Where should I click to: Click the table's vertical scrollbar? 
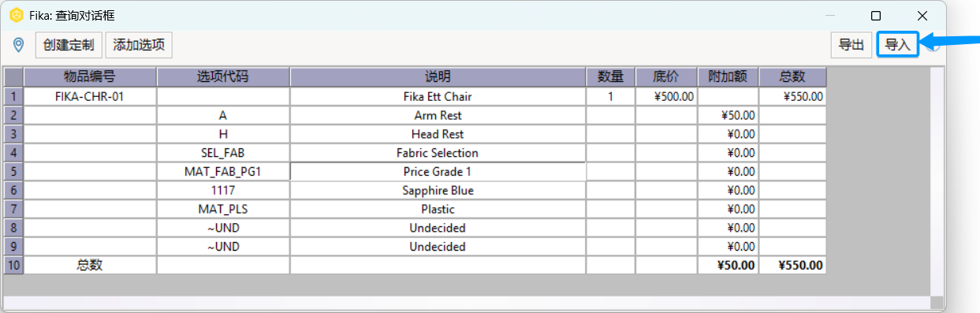point(937,181)
